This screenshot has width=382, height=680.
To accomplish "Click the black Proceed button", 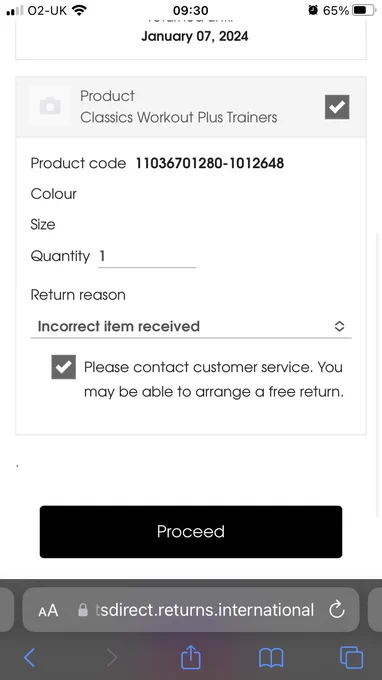I will [191, 532].
